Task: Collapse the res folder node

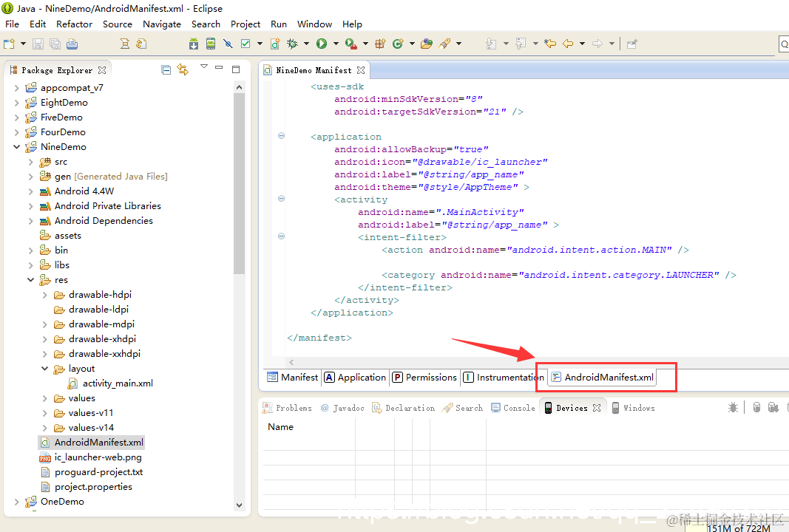Action: 31,279
